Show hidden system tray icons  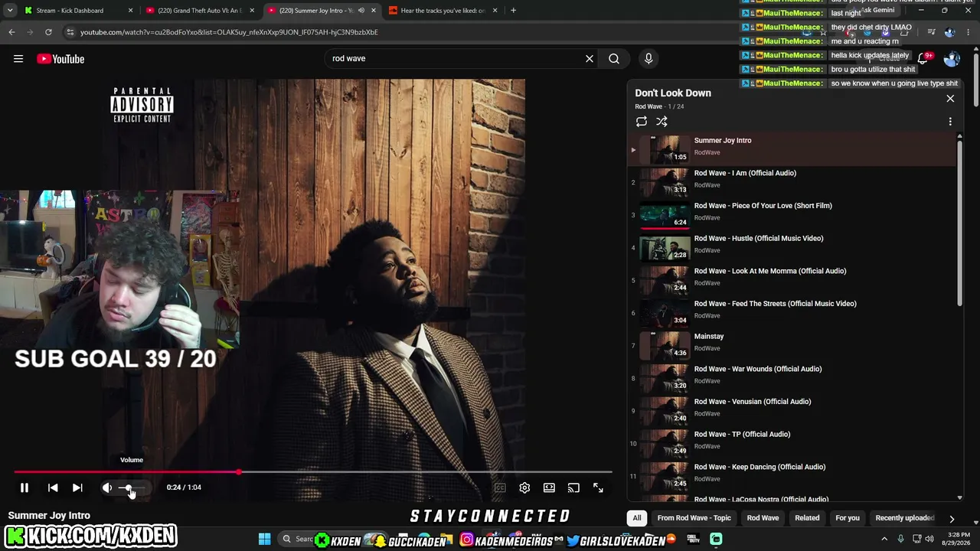click(884, 540)
